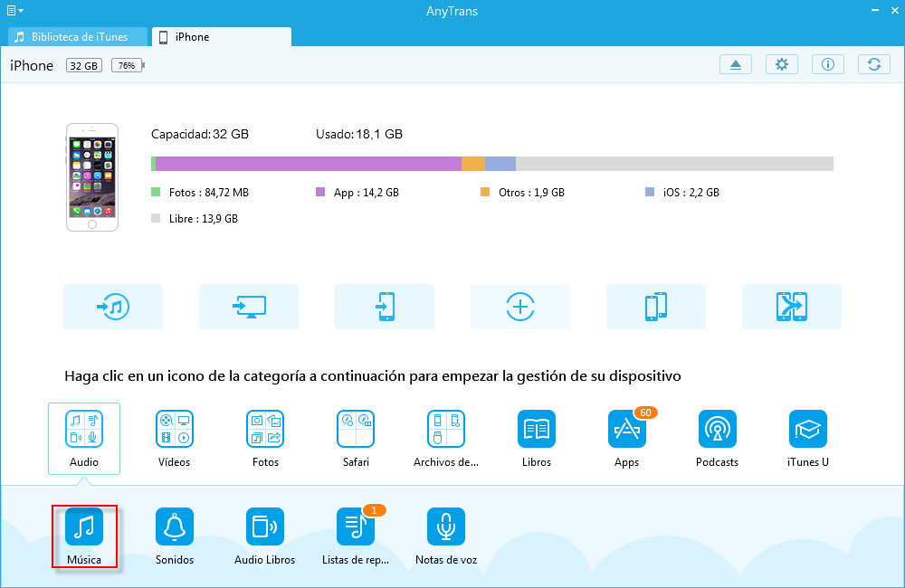905x588 pixels.
Task: Click the 1 badge on Listas de rep...
Action: tap(374, 510)
